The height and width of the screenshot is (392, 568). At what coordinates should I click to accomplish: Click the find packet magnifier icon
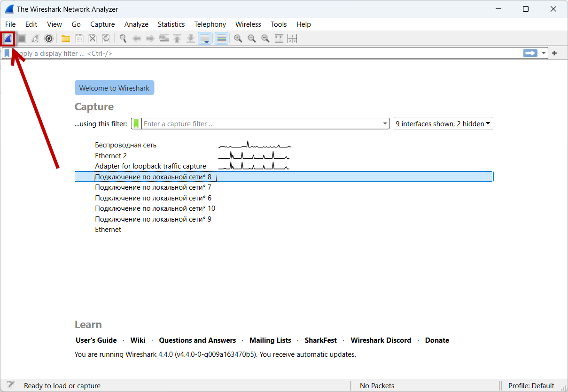[x=123, y=38]
